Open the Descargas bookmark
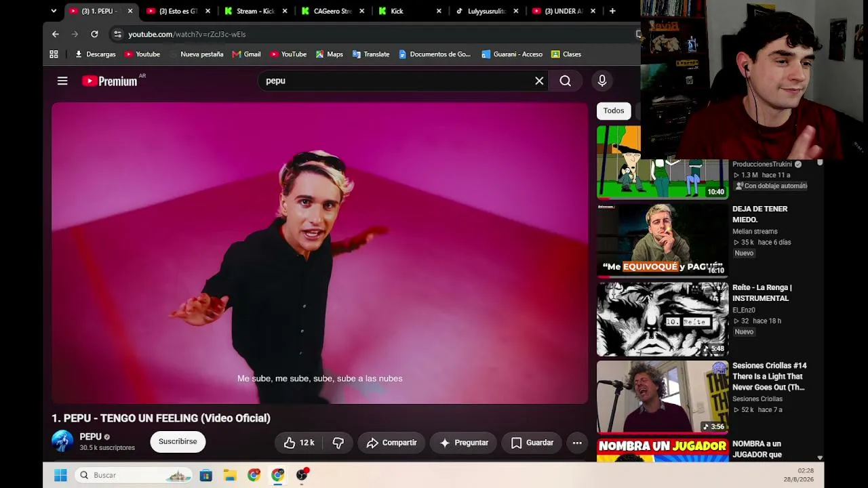Viewport: 868px width, 488px height. tap(95, 54)
